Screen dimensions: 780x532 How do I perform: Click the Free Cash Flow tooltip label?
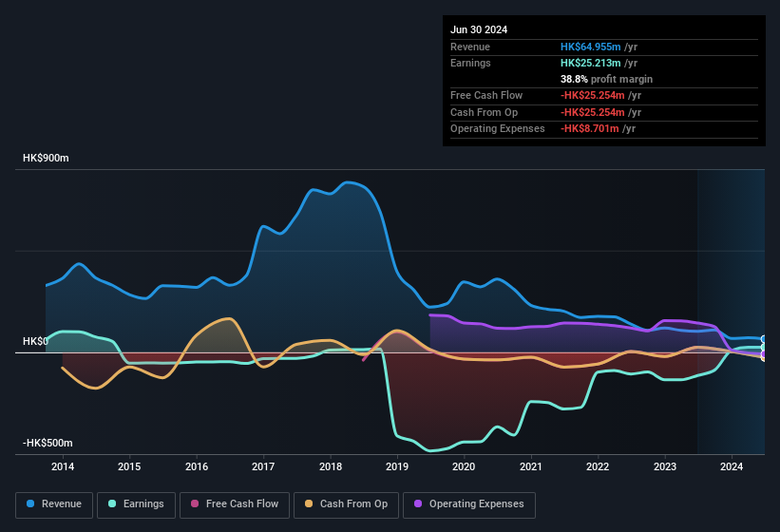pos(486,95)
